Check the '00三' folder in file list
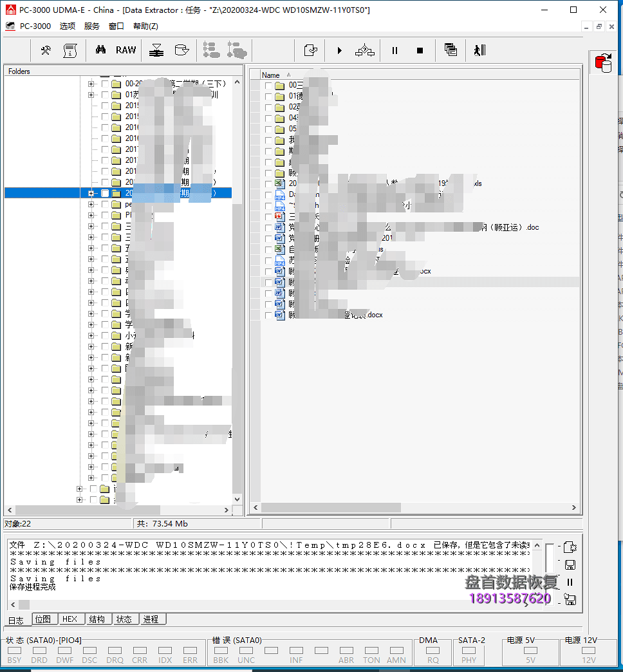Viewport: 623px width, 672px height. [x=268, y=85]
